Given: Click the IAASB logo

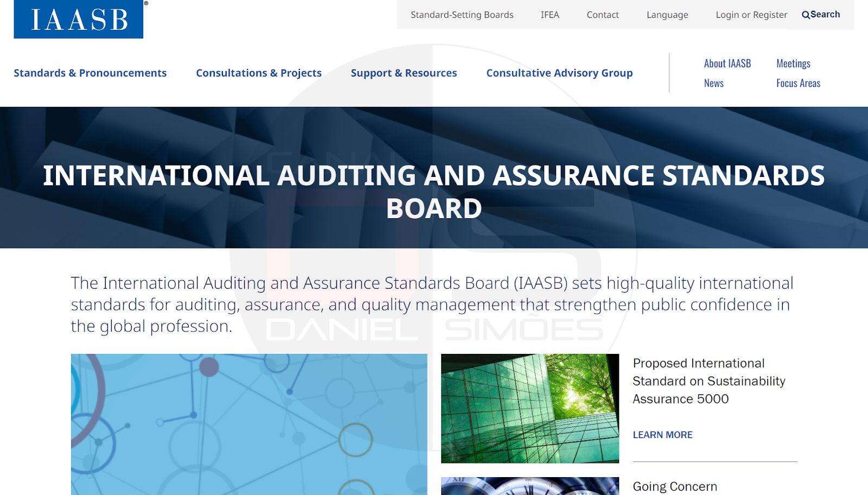Looking at the screenshot, I should 79,19.
